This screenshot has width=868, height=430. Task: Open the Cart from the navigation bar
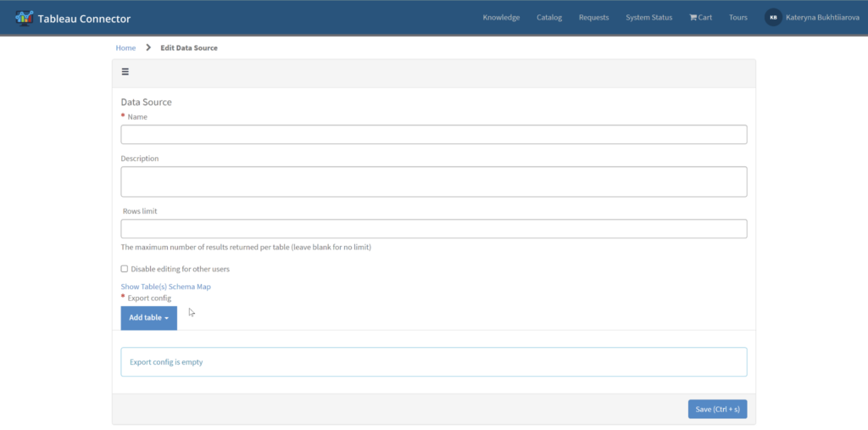[x=700, y=18]
